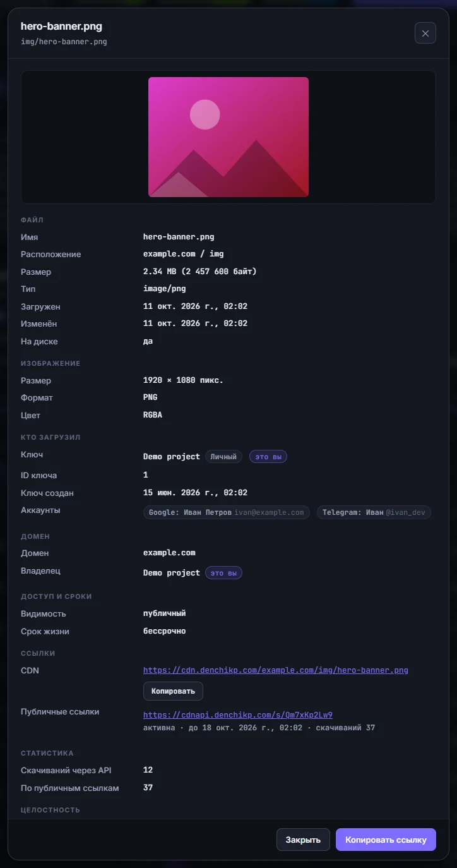The height and width of the screenshot is (868, 457).
Task: Click the key creation date '15 июн. 2026 г., 02:02'
Action: (195, 493)
